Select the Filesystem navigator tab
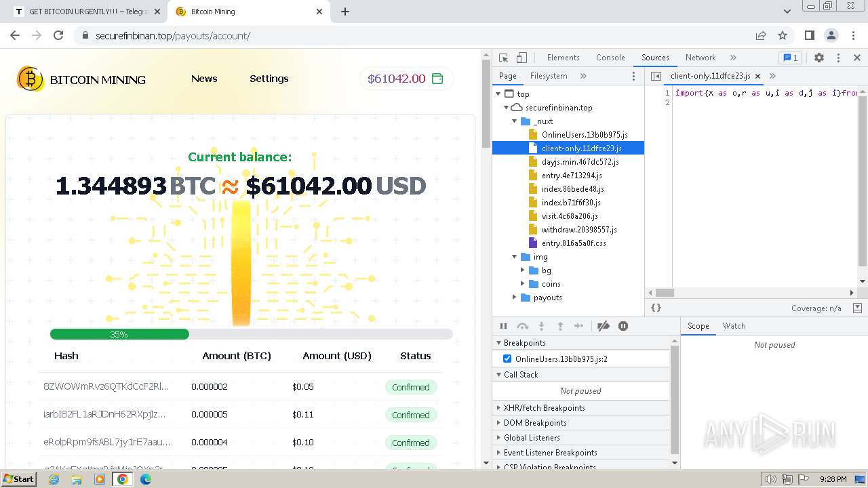 click(x=549, y=76)
